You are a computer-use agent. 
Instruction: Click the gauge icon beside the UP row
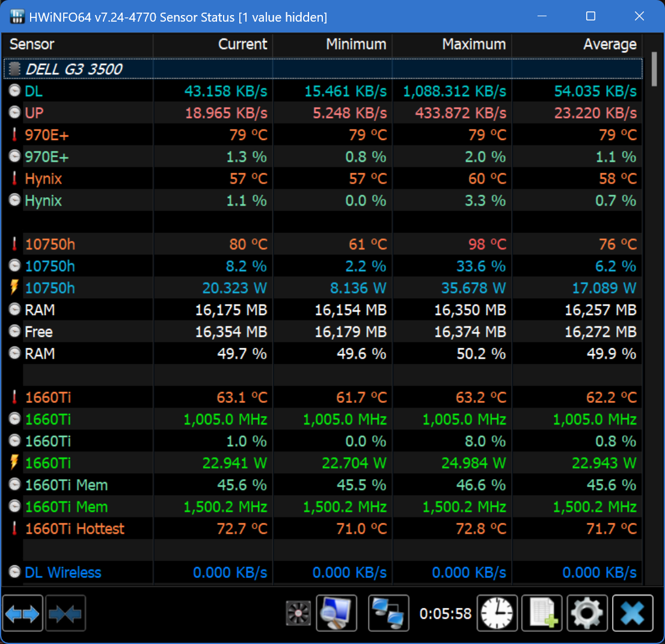(15, 112)
